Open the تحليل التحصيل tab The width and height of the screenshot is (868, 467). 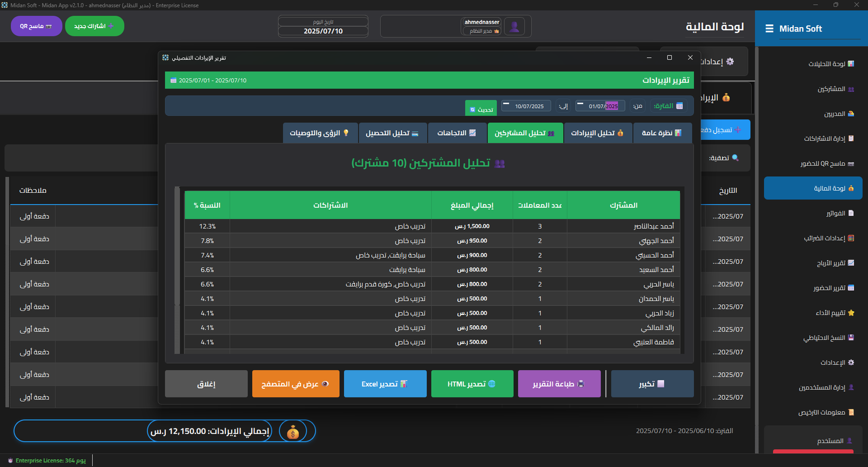(393, 133)
